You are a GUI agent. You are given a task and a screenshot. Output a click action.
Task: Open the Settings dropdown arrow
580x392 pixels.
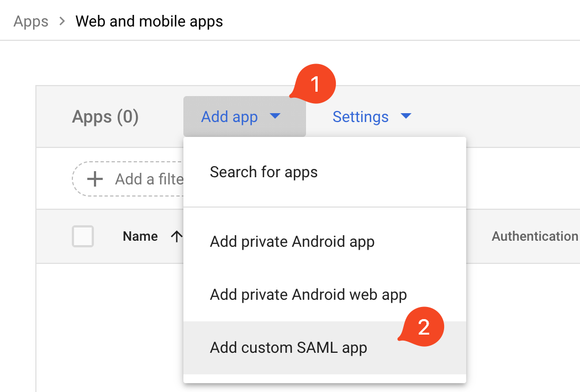pos(406,116)
